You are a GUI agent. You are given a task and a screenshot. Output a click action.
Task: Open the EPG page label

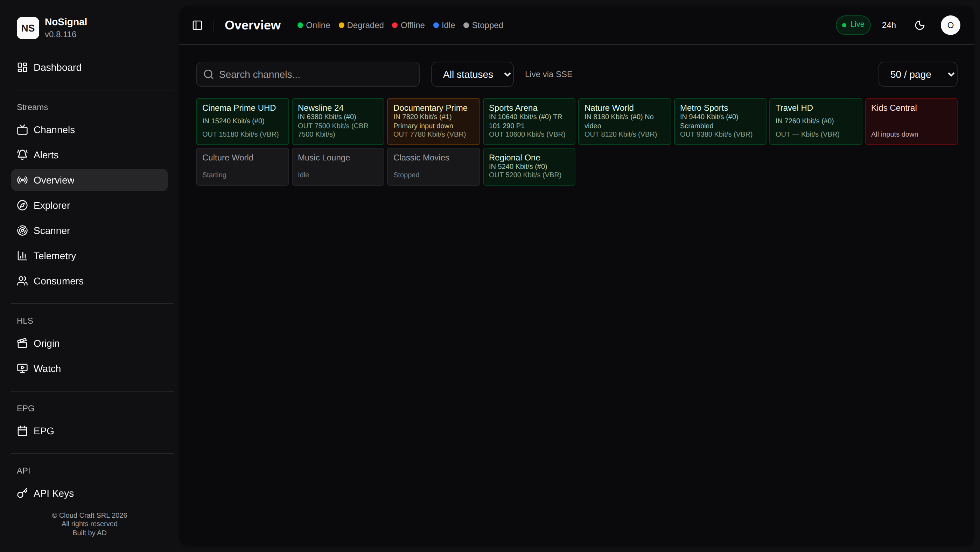click(44, 431)
